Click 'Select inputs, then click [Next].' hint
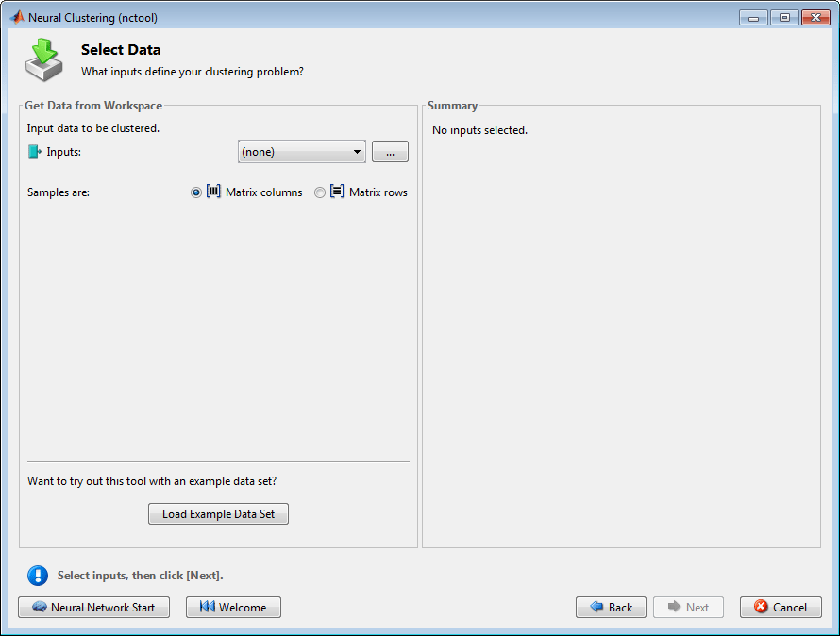 point(141,576)
